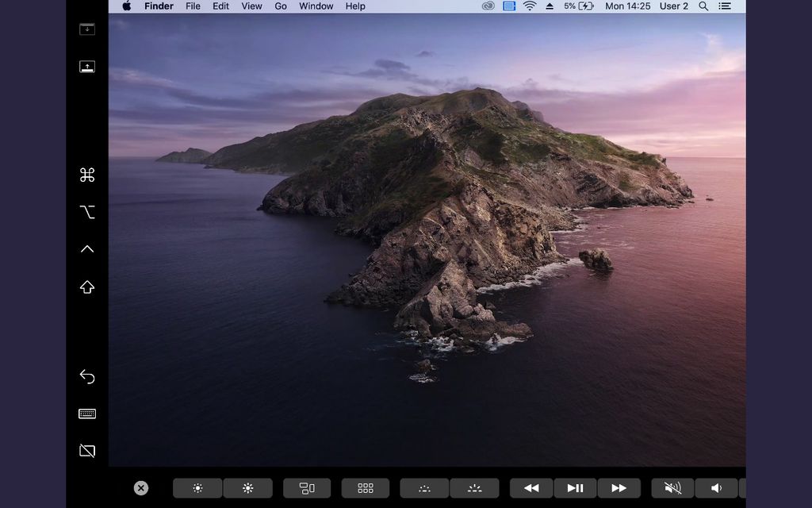812x508 pixels.
Task: Click the eject icon in the menu bar
Action: point(549,6)
